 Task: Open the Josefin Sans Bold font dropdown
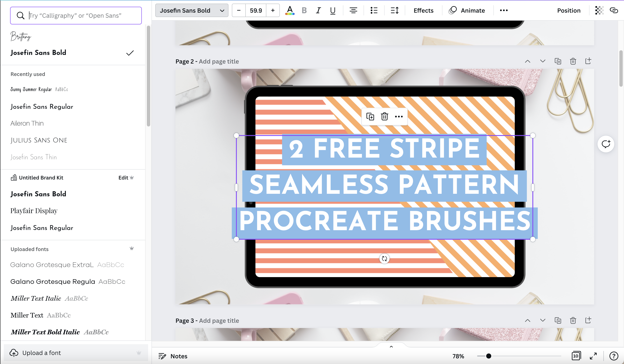tap(192, 10)
